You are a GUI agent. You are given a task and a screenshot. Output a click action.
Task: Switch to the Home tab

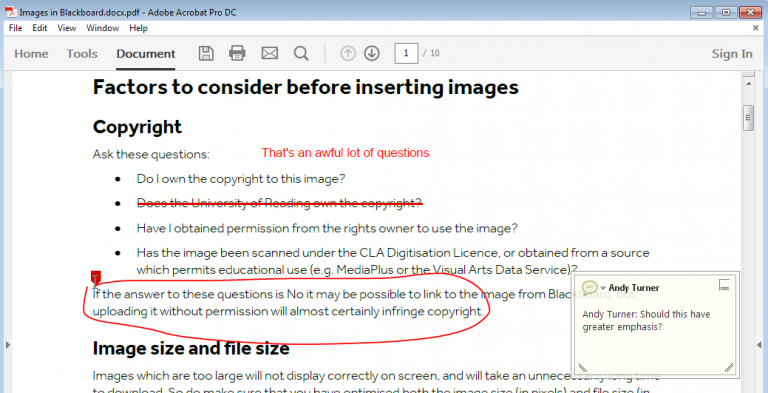[31, 53]
